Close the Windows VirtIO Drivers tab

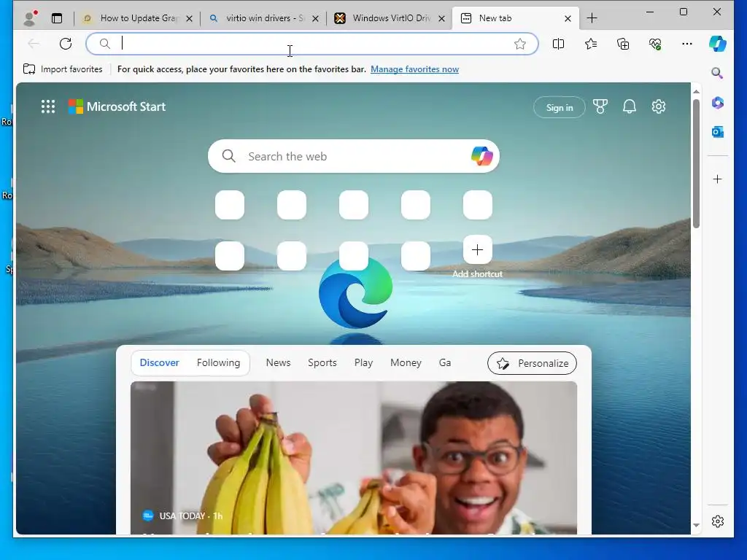tap(441, 18)
